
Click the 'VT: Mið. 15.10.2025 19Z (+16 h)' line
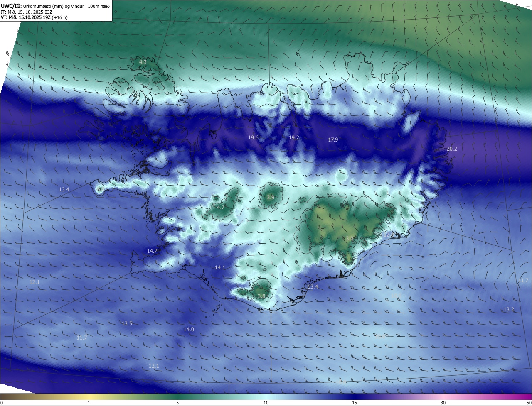pyautogui.click(x=34, y=17)
